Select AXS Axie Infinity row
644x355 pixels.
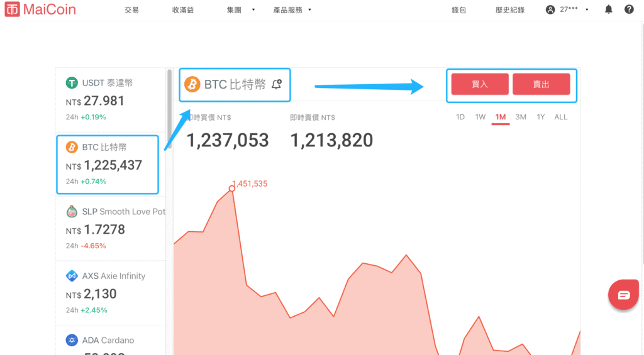tap(111, 293)
